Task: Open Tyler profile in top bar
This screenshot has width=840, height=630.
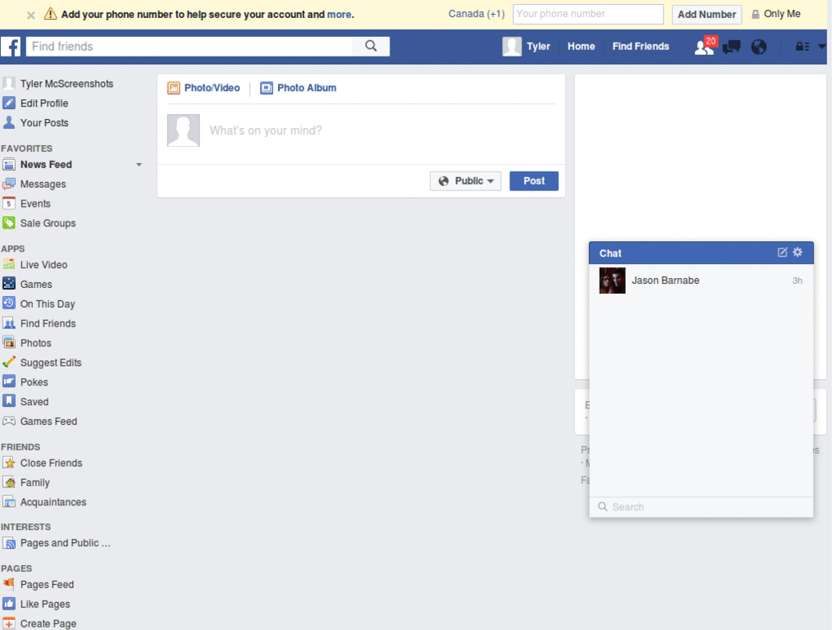Action: (x=527, y=47)
